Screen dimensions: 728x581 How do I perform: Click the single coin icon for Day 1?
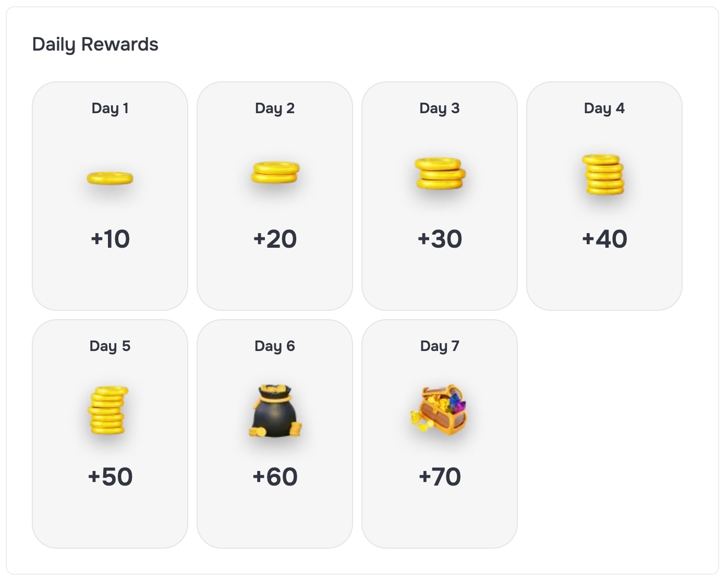(x=110, y=178)
